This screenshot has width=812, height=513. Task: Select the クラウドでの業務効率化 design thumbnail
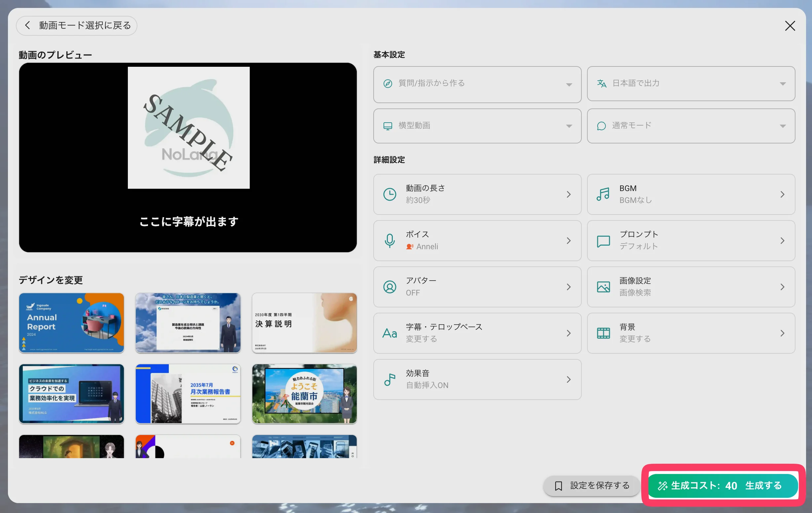71,394
